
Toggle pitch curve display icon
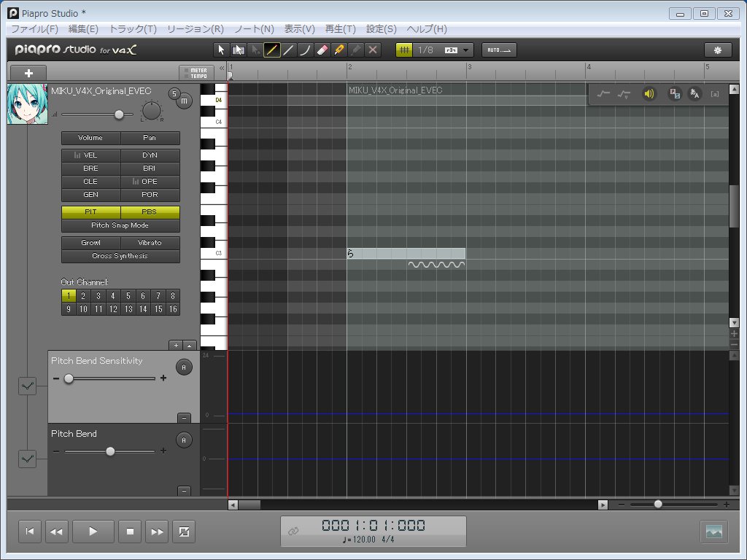click(603, 94)
